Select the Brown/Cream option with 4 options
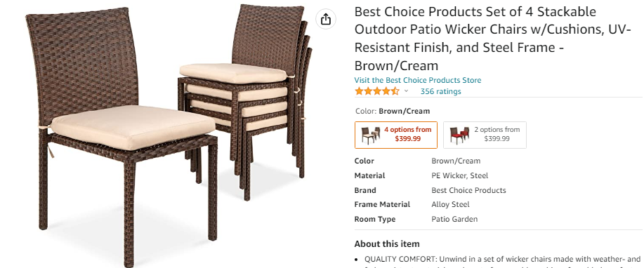Screen dimensions: 644x268 (396, 135)
